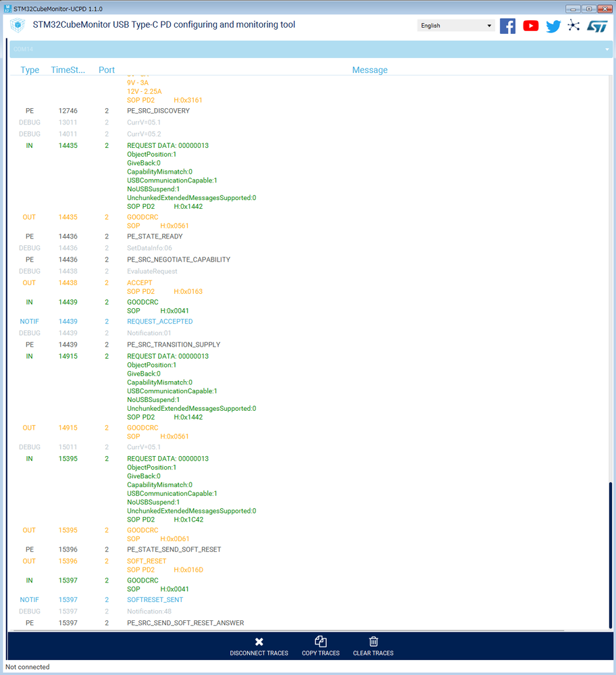Select the ACCEPT outgoing message
The image size is (616, 675).
(x=139, y=283)
